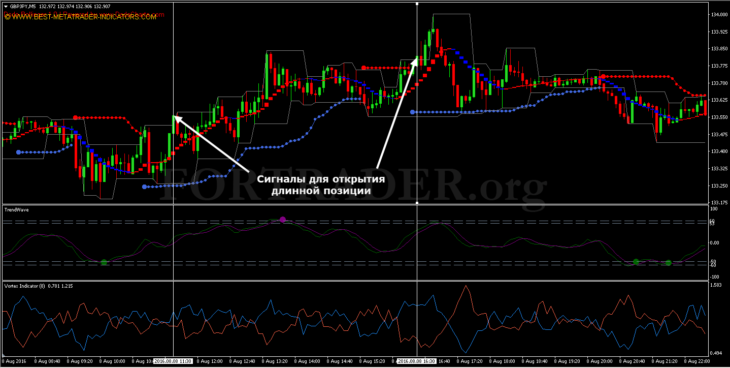Screen dimensions: 730x368
Task: Click the 133.775 price scale label
Action: 718,66
